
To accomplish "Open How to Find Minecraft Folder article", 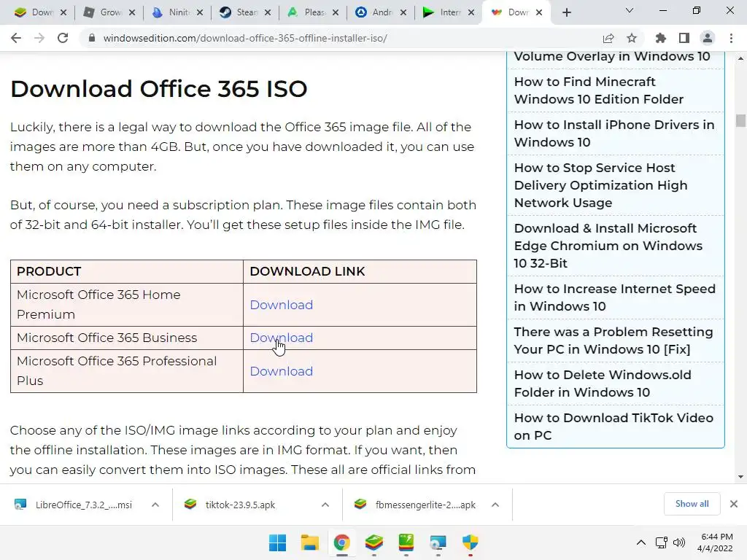I will [x=598, y=90].
